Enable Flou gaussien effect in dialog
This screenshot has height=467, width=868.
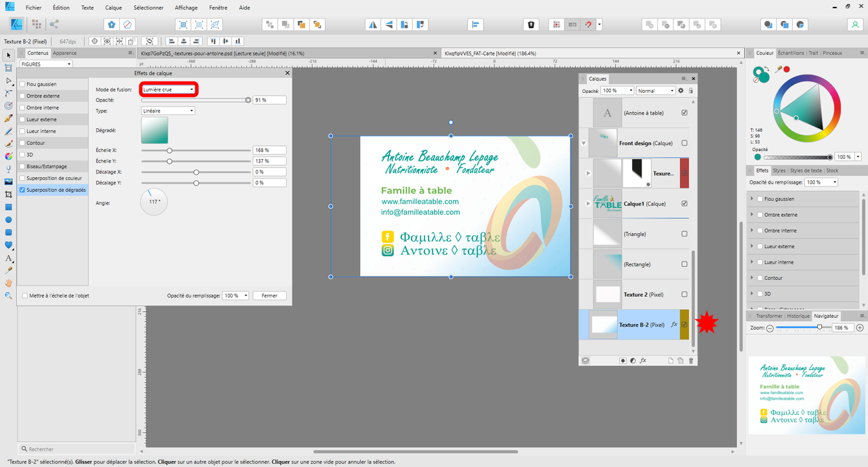pyautogui.click(x=23, y=84)
